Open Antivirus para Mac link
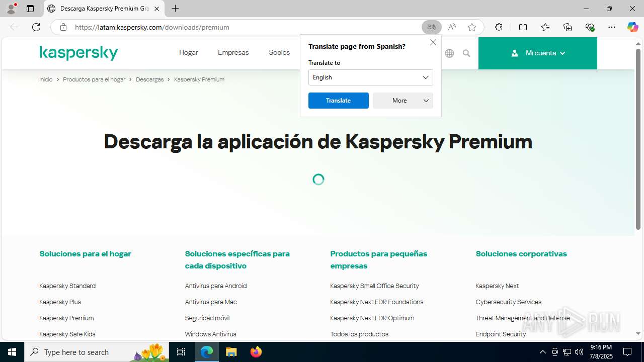This screenshot has height=362, width=644. point(211,302)
